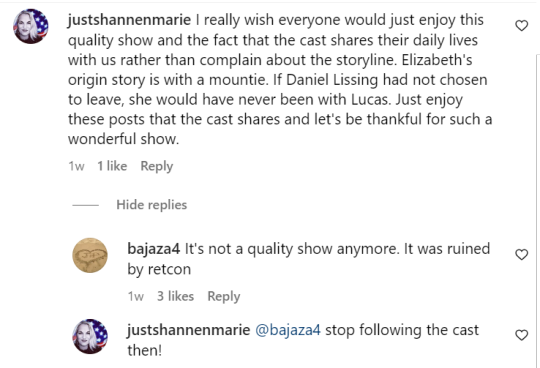Image resolution: width=540 pixels, height=368 pixels.
Task: Heart the 'stop following the cast' reply
Action: [521, 335]
